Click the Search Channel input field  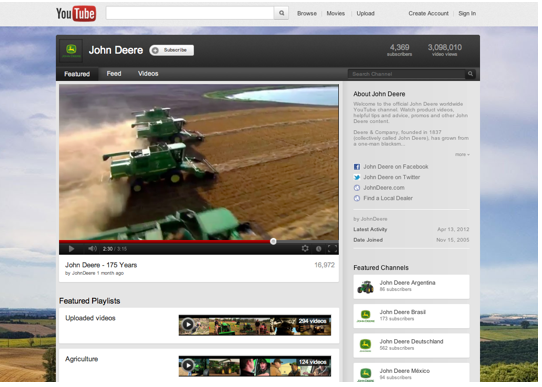(406, 74)
